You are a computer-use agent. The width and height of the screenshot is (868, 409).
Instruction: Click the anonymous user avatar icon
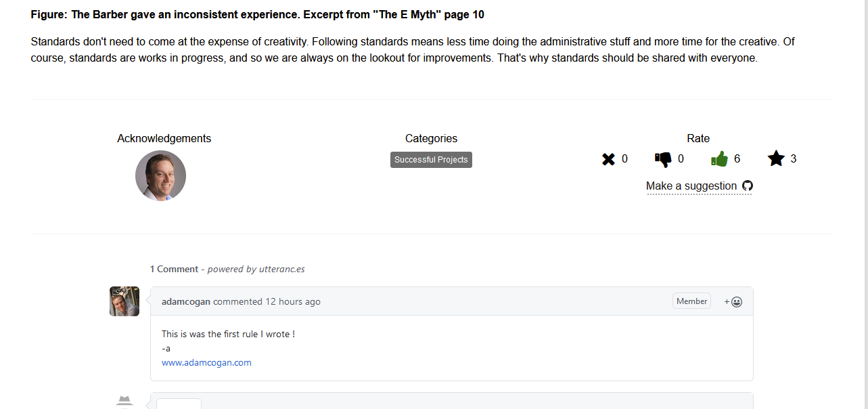[x=124, y=401]
